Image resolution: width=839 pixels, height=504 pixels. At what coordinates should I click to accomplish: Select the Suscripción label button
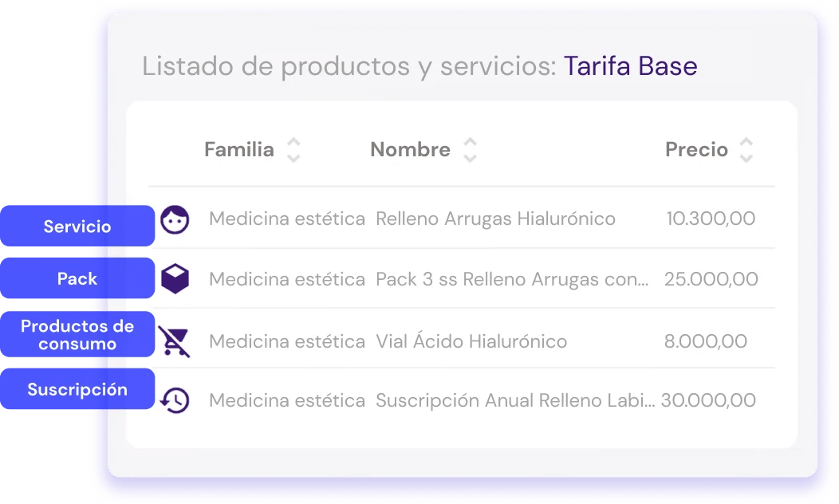click(x=77, y=389)
